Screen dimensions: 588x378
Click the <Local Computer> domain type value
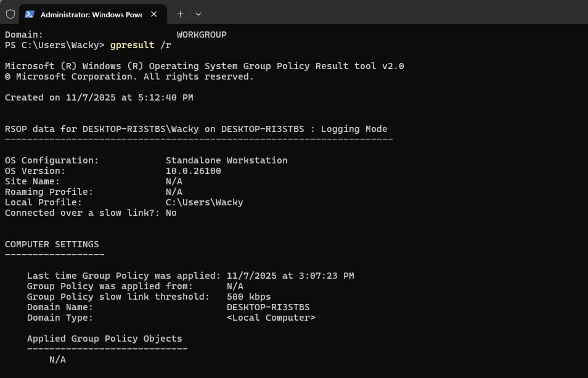(271, 318)
